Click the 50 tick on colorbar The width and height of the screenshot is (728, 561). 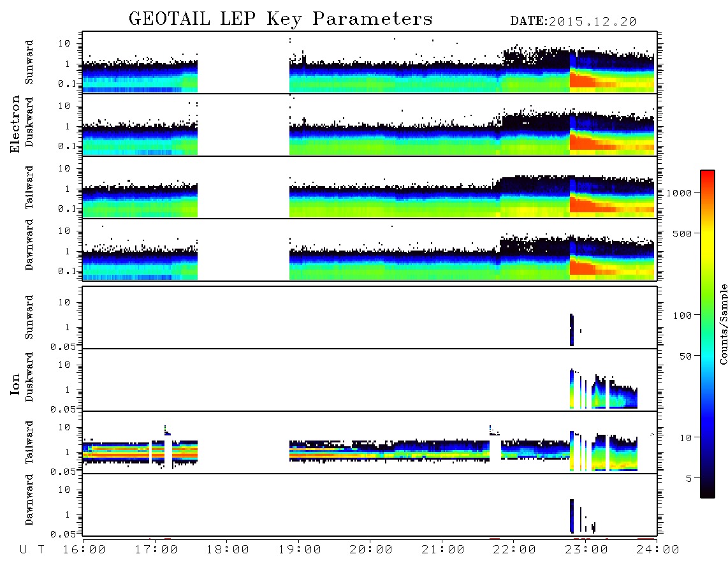point(685,356)
